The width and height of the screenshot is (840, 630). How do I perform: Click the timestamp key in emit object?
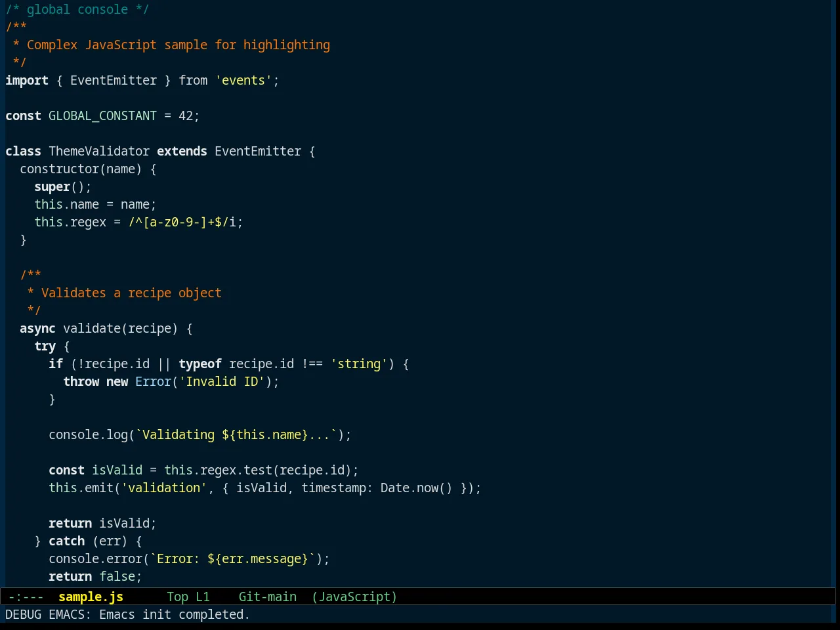[333, 488]
